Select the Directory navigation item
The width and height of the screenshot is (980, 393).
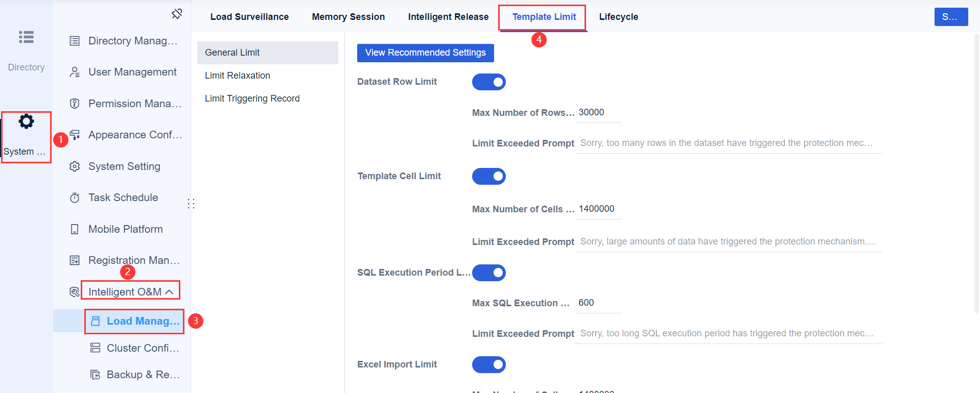coord(26,48)
